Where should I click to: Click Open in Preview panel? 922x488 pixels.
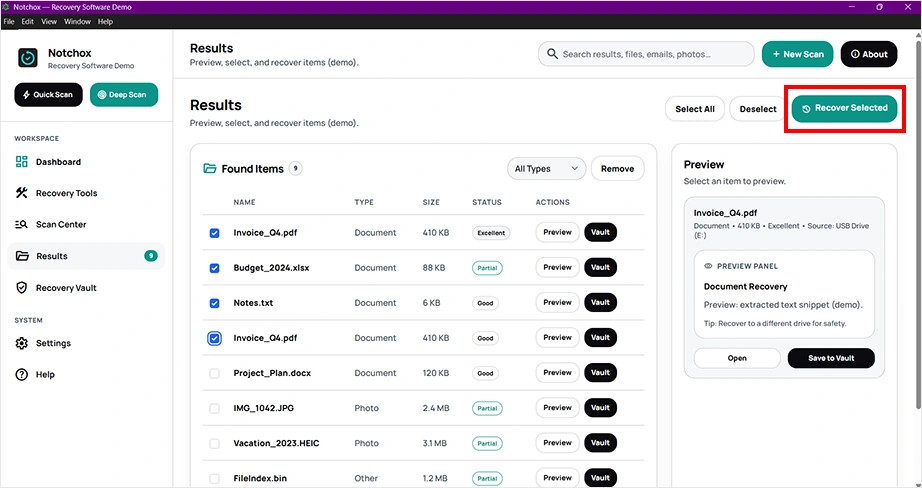[737, 358]
